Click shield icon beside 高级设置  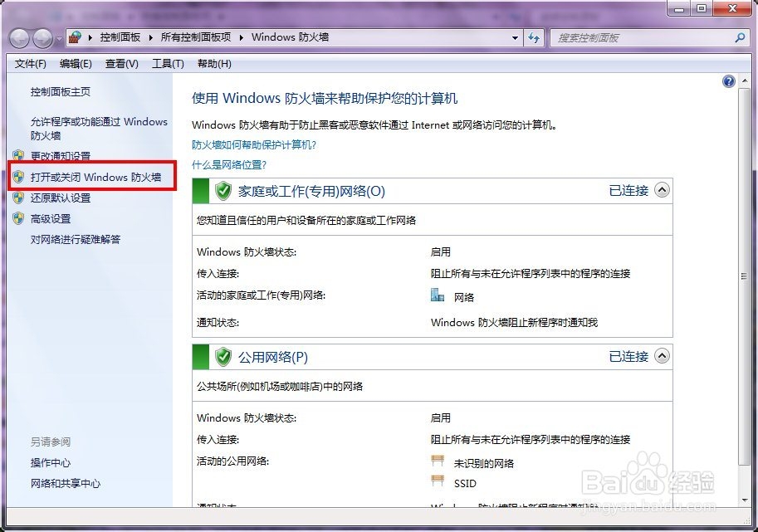[x=18, y=218]
